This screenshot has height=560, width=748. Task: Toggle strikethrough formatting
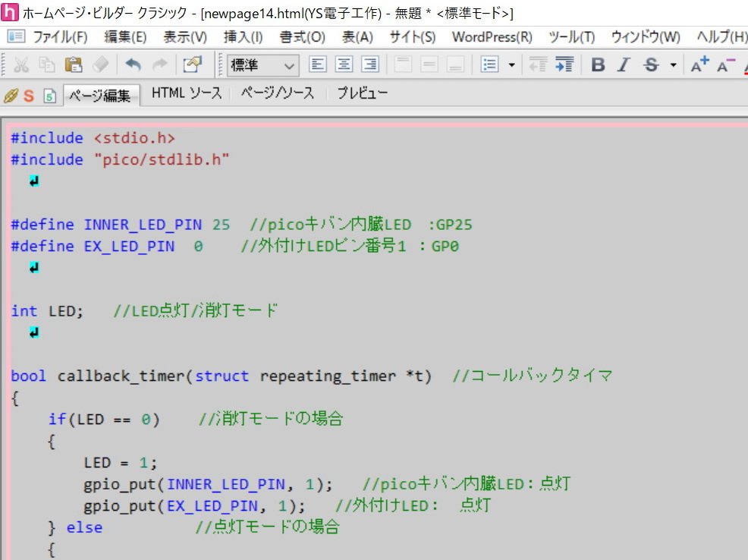tap(651, 65)
